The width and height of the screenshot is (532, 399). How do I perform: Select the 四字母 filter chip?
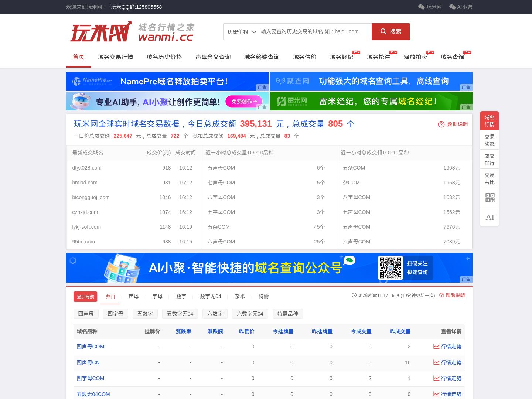click(x=116, y=314)
